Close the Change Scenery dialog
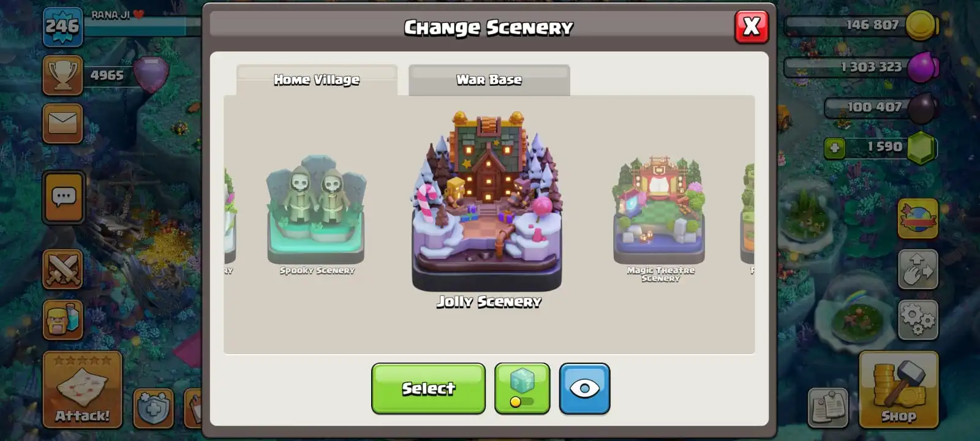 click(x=752, y=27)
